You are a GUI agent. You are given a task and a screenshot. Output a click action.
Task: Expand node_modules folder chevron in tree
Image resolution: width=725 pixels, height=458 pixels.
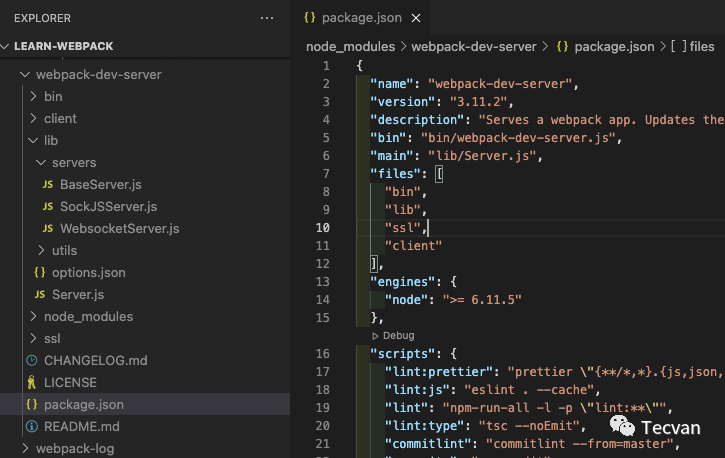pos(33,316)
